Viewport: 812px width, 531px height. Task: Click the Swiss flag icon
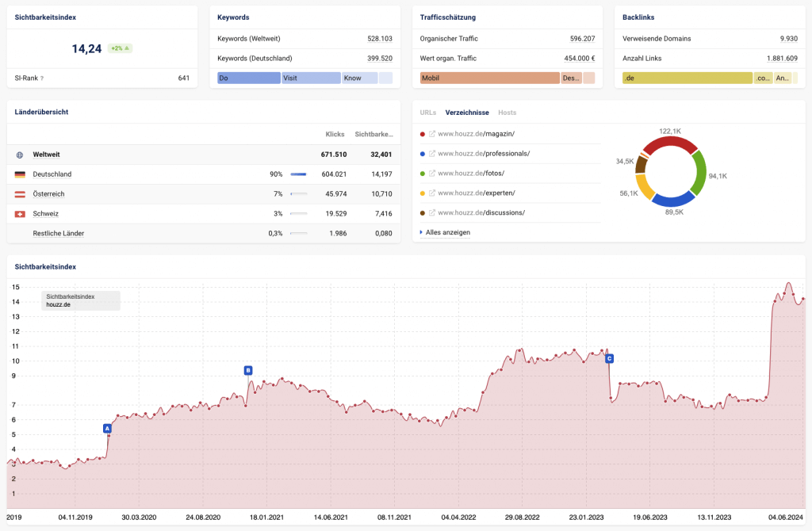[x=20, y=214]
